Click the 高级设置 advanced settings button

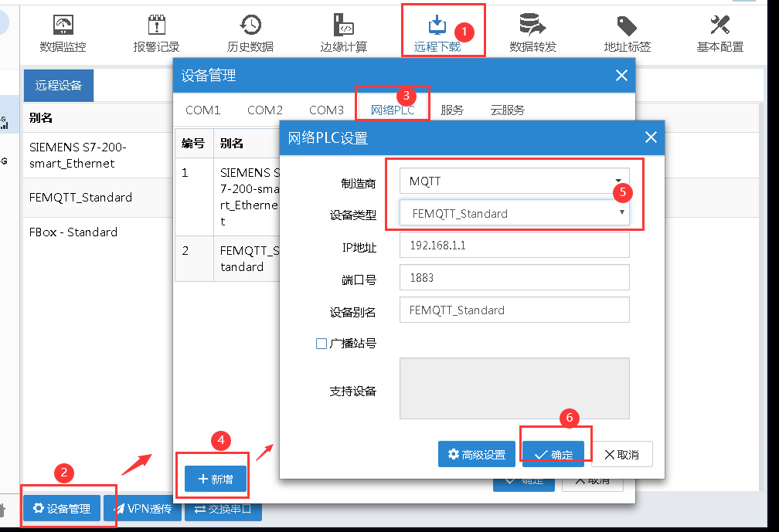pos(476,455)
